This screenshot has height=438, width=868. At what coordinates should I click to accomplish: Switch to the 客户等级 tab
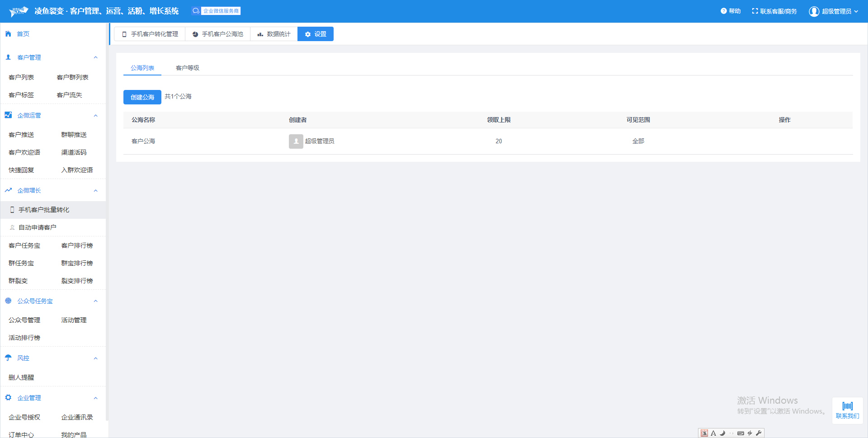[187, 68]
